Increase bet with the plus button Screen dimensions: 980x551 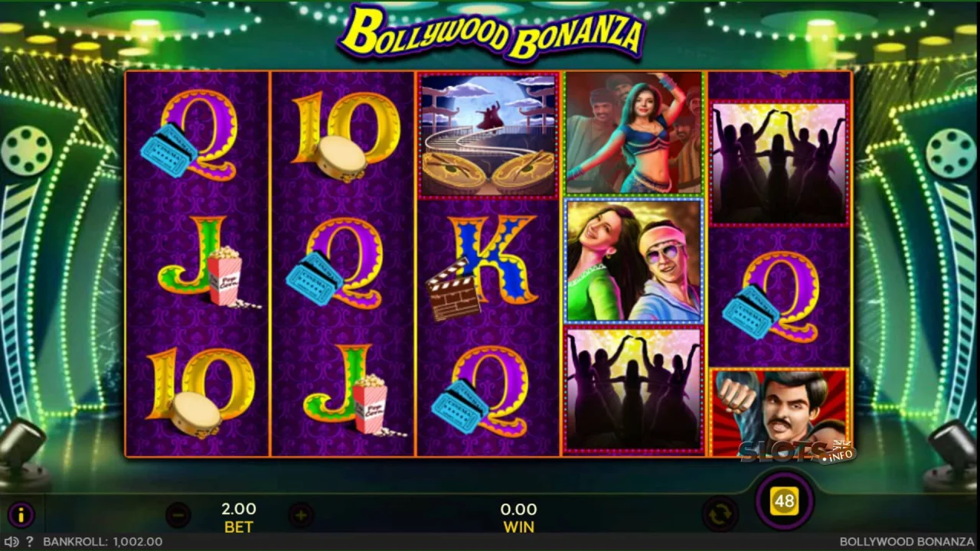click(300, 516)
